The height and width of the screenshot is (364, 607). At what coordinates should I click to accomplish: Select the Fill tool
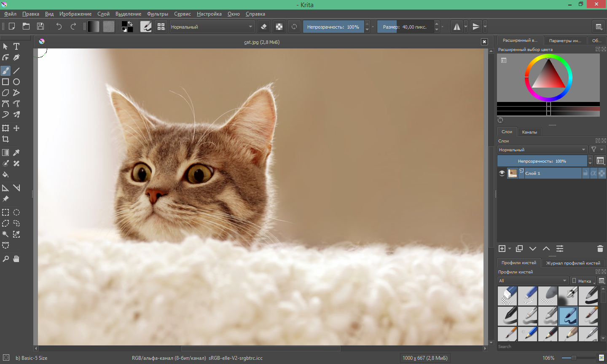5,174
